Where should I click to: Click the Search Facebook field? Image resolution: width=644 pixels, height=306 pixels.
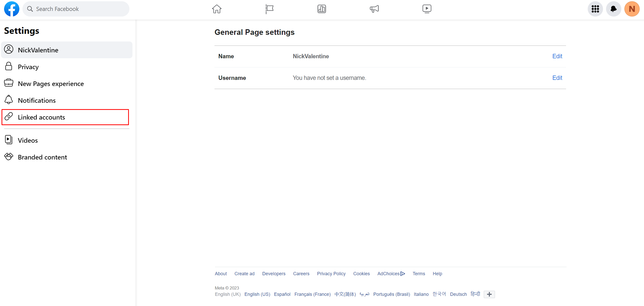tap(76, 9)
